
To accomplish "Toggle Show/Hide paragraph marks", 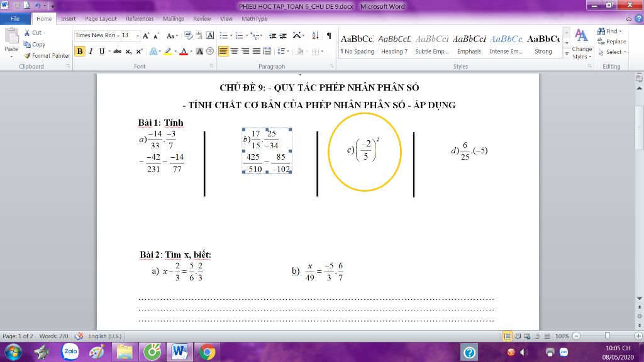I will pos(329,36).
